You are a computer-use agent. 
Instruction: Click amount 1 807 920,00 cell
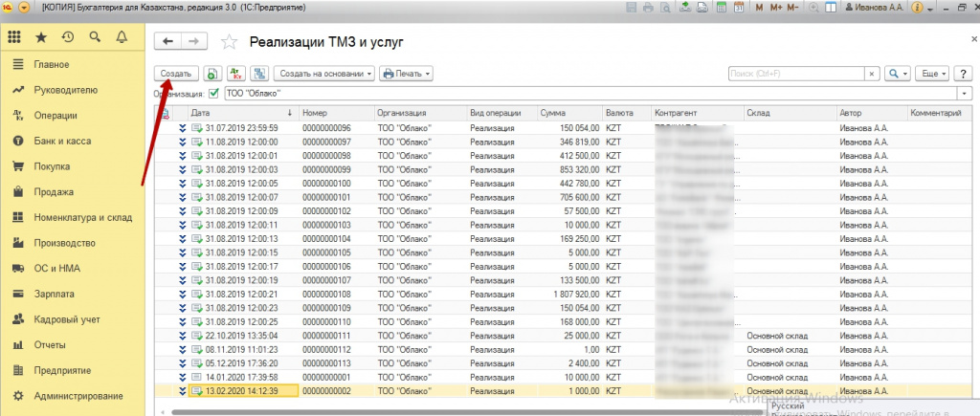(x=577, y=295)
